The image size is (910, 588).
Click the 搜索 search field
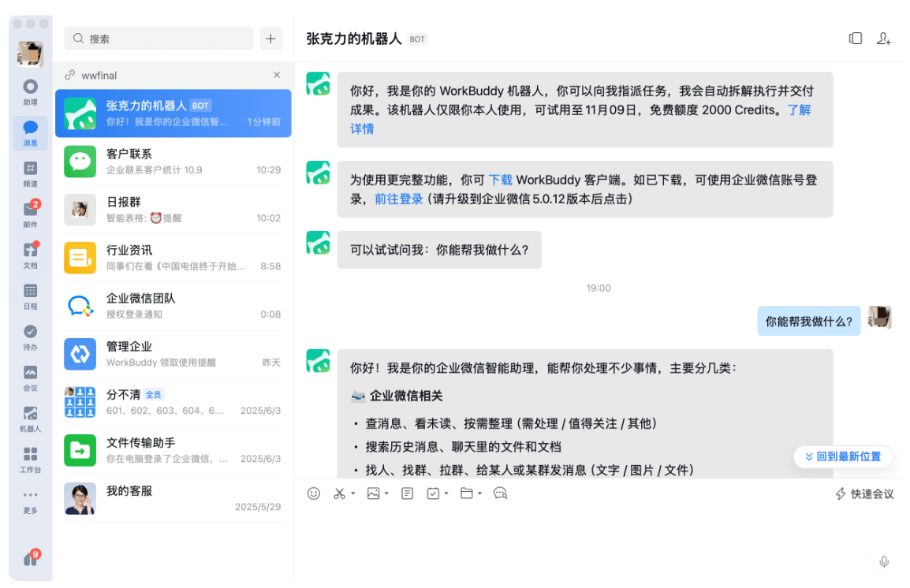pyautogui.click(x=159, y=39)
